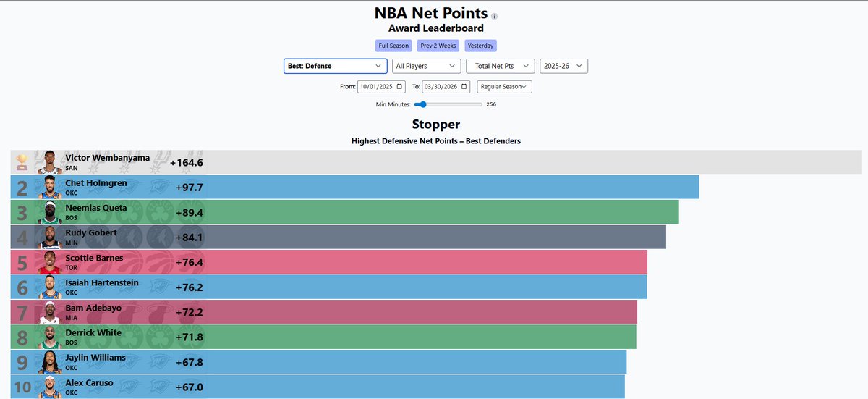The height and width of the screenshot is (399, 868).
Task: Click the MIN team label under Rudy Gobert
Action: pyautogui.click(x=71, y=243)
